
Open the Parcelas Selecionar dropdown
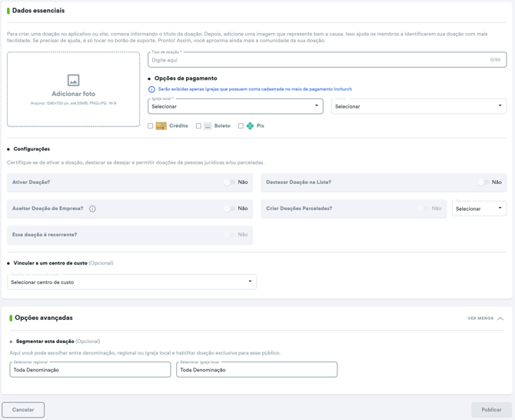coord(479,208)
